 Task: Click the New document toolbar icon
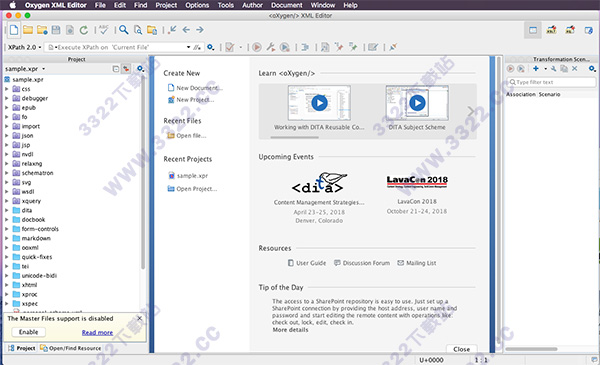14,30
